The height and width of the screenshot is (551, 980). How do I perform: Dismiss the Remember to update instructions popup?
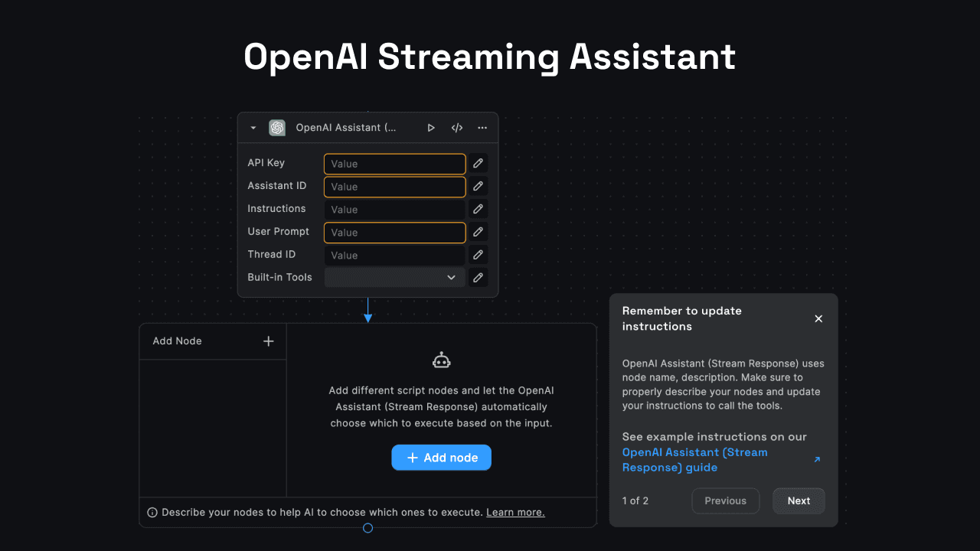click(x=818, y=318)
